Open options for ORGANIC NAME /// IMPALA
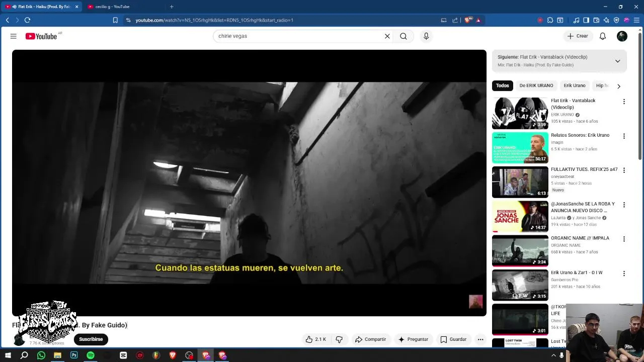Image resolution: width=644 pixels, height=362 pixels. 624,239
